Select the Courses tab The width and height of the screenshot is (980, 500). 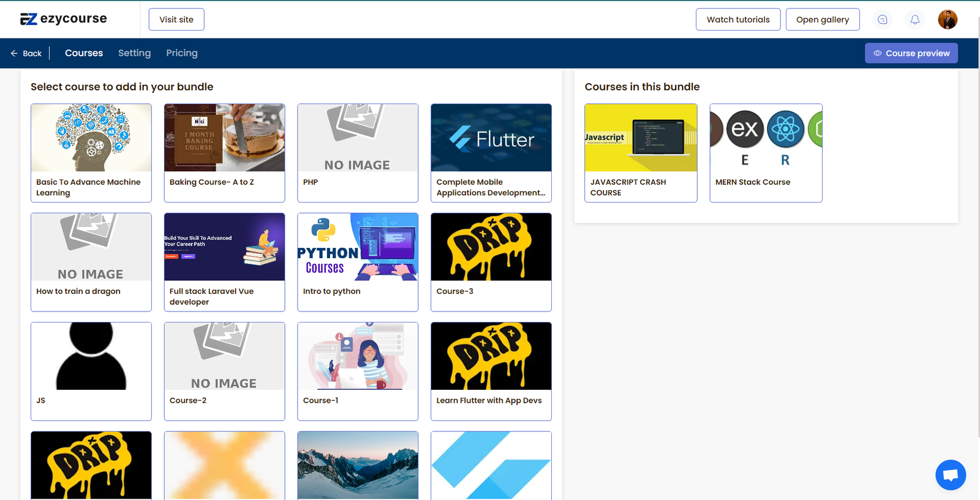click(84, 53)
